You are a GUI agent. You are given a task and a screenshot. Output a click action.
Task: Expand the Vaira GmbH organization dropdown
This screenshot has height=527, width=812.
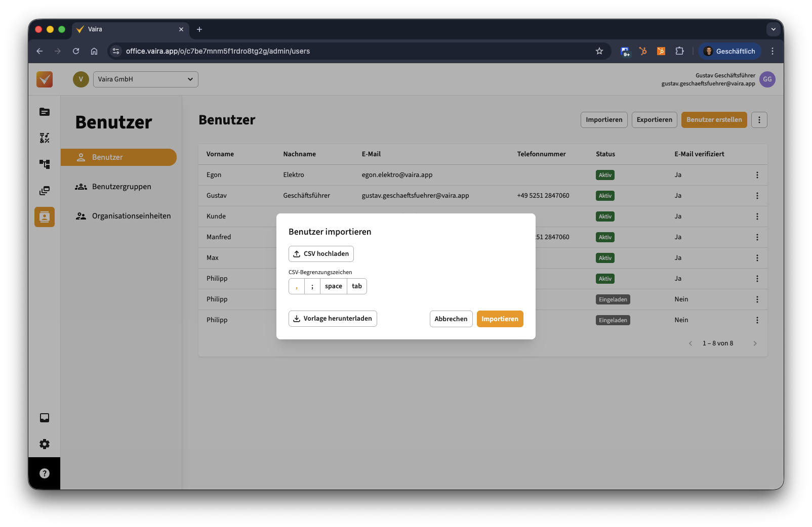tap(146, 79)
